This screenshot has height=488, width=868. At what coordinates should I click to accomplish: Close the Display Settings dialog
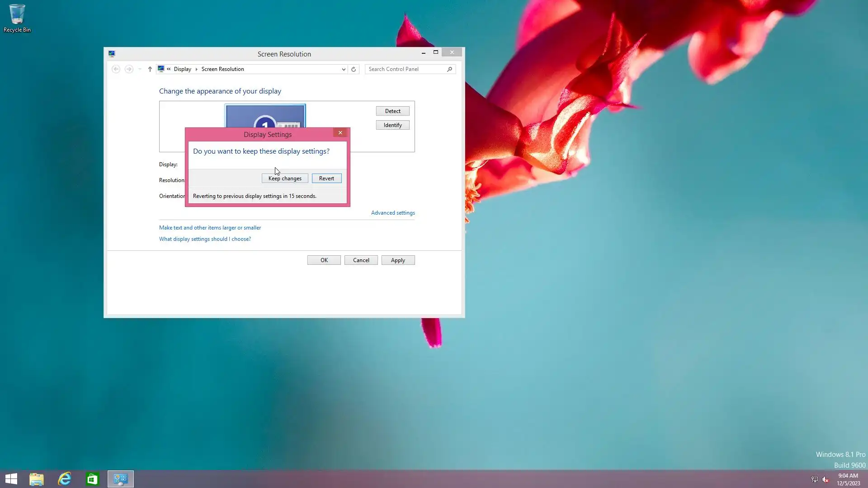tap(340, 132)
